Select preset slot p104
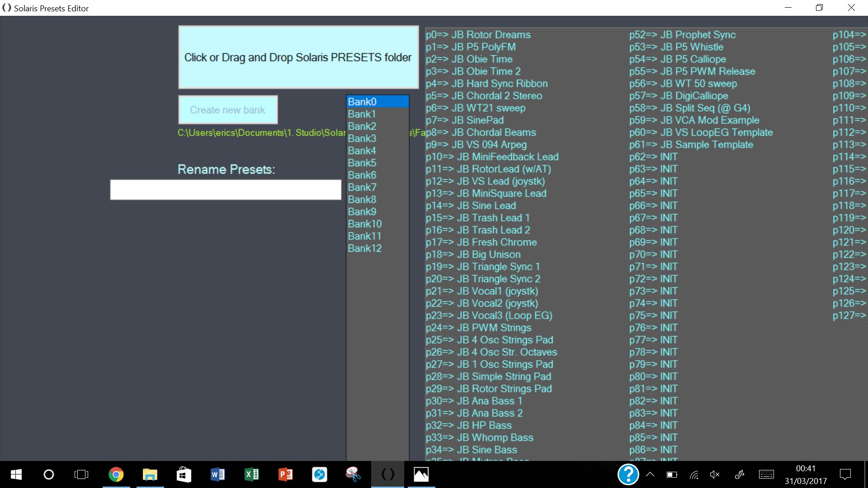868x488 pixels. coord(850,35)
